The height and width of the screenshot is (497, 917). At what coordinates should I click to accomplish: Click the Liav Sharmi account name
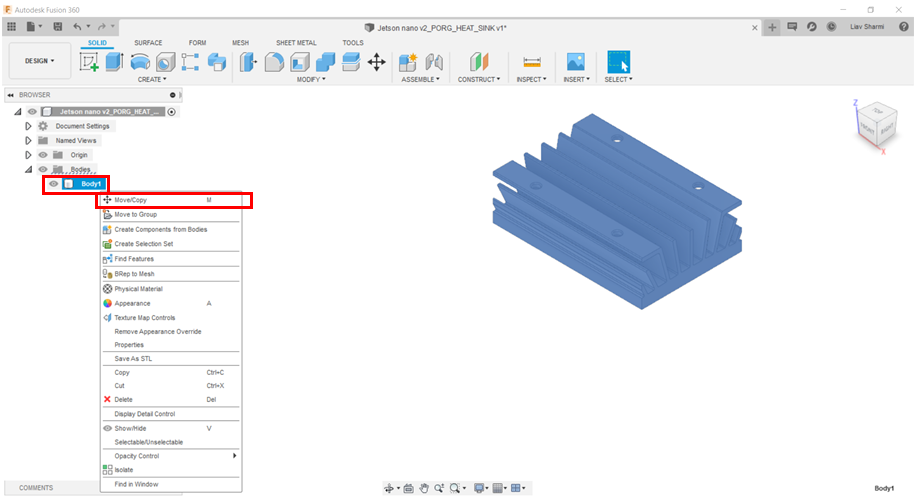pyautogui.click(x=867, y=27)
